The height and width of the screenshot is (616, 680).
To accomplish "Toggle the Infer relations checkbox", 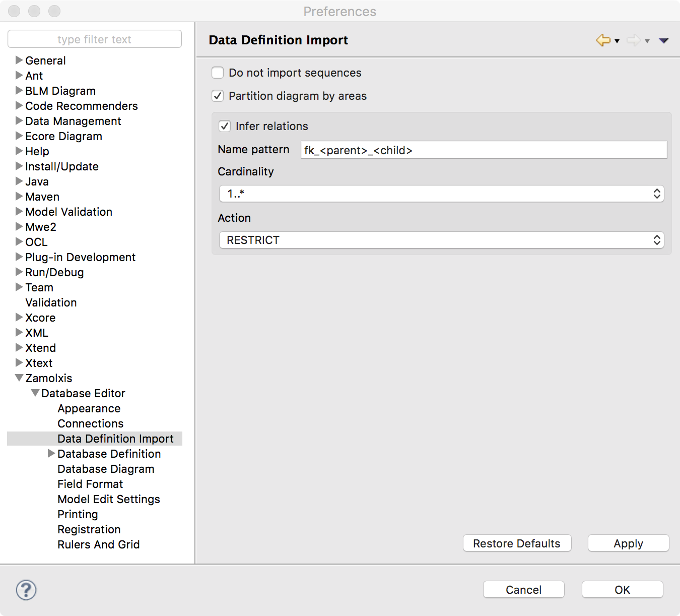I will tap(225, 126).
